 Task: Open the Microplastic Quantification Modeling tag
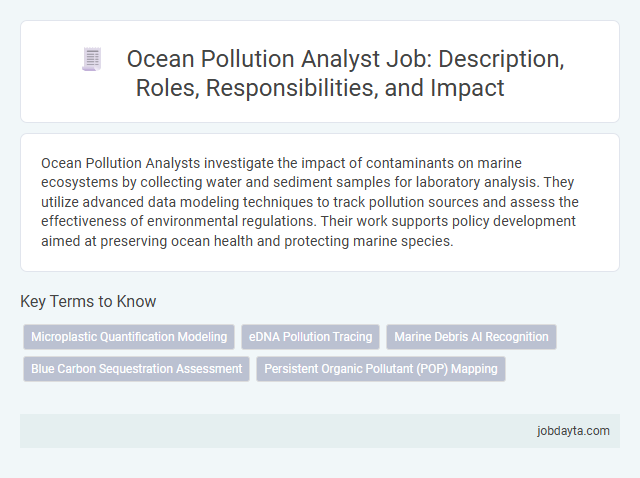coord(129,337)
